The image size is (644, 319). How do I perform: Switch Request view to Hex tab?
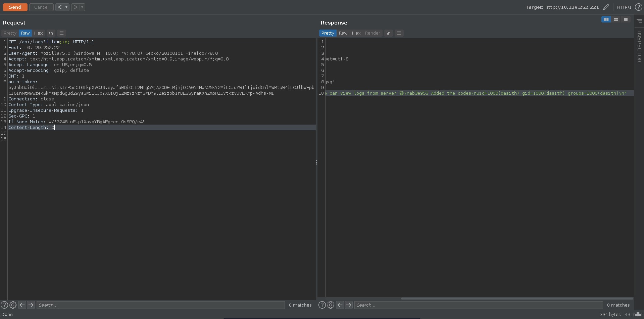pos(38,33)
